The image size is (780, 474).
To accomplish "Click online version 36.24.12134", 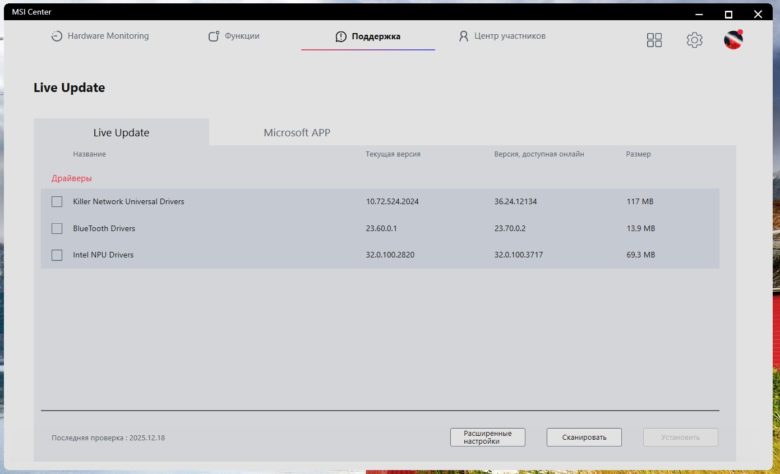I will (515, 201).
